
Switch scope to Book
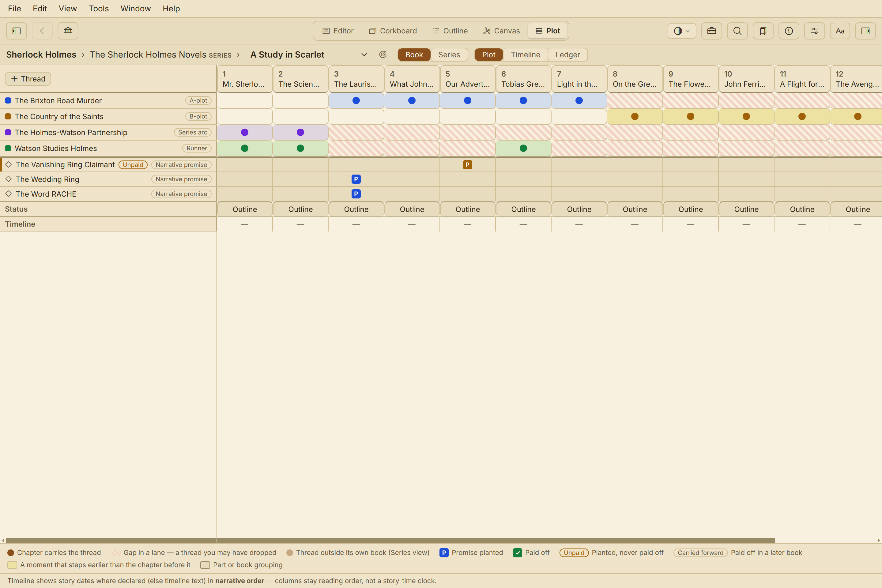(414, 55)
